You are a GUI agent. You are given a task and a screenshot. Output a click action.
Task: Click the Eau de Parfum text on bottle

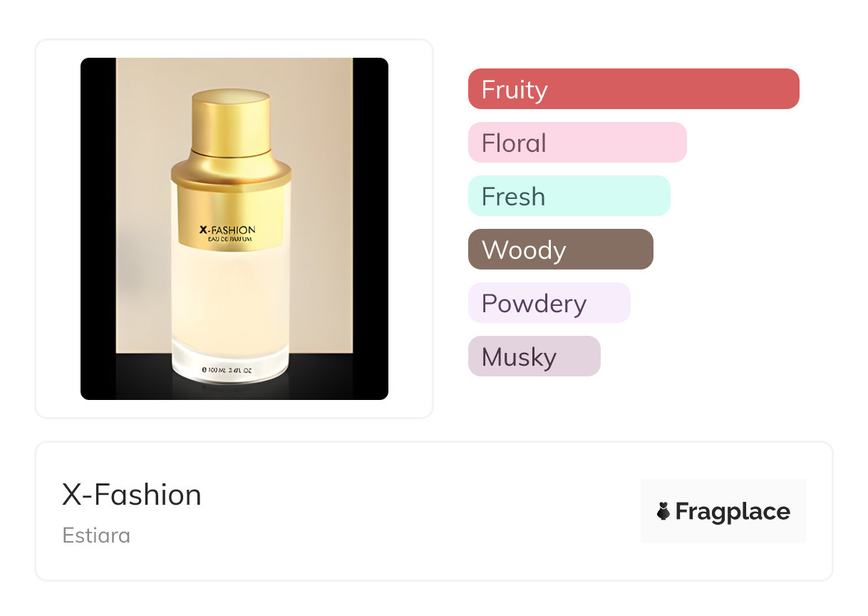coord(227,240)
